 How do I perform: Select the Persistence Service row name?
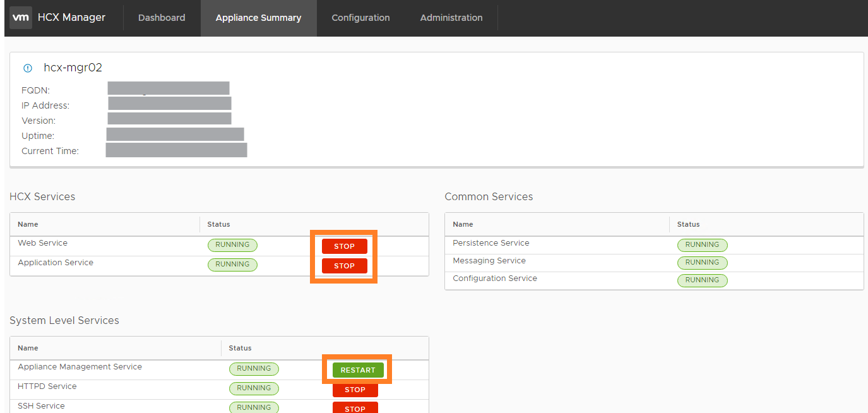[x=491, y=243]
